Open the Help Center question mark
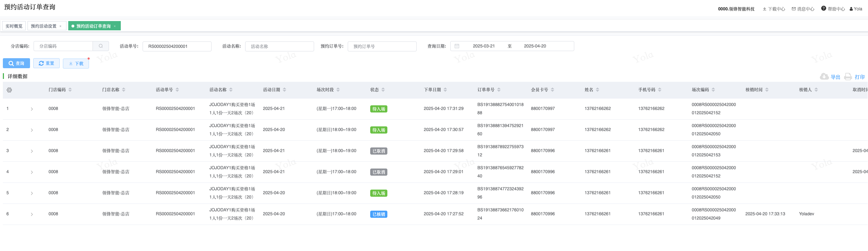Image resolution: width=868 pixels, height=251 pixels. (x=833, y=9)
